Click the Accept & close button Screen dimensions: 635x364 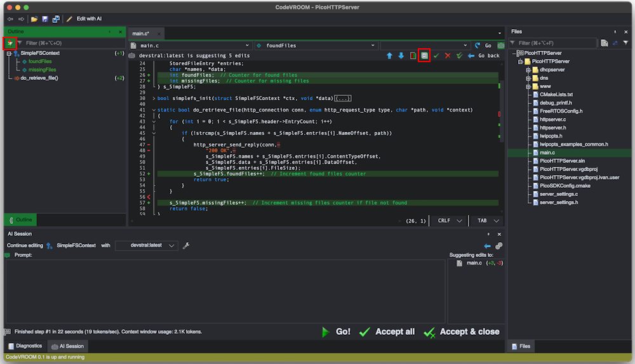coord(461,332)
